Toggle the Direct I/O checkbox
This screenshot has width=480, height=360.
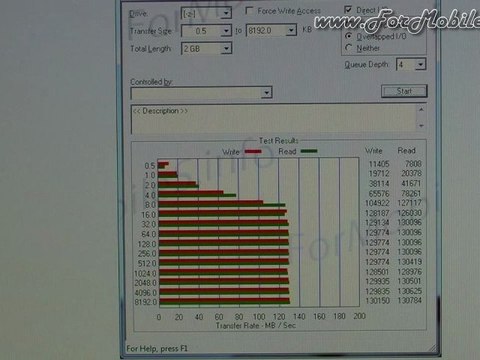pos(348,10)
